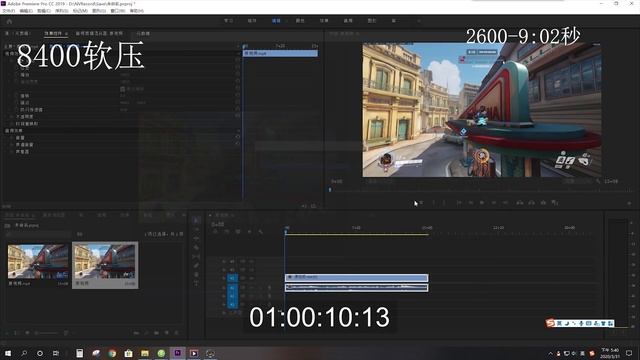Toggle A1 track targeting button
This screenshot has height=360, width=640.
pyautogui.click(x=232, y=288)
